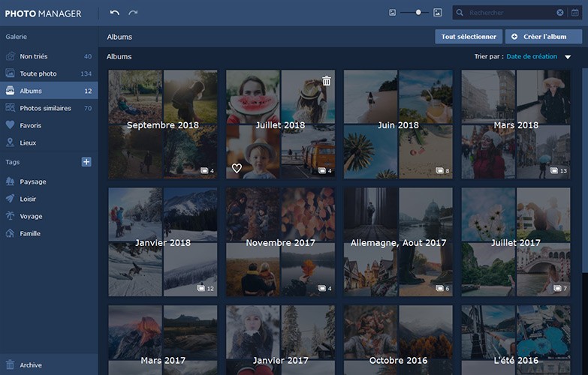
Task: Click the Famille house icon
Action: click(10, 233)
